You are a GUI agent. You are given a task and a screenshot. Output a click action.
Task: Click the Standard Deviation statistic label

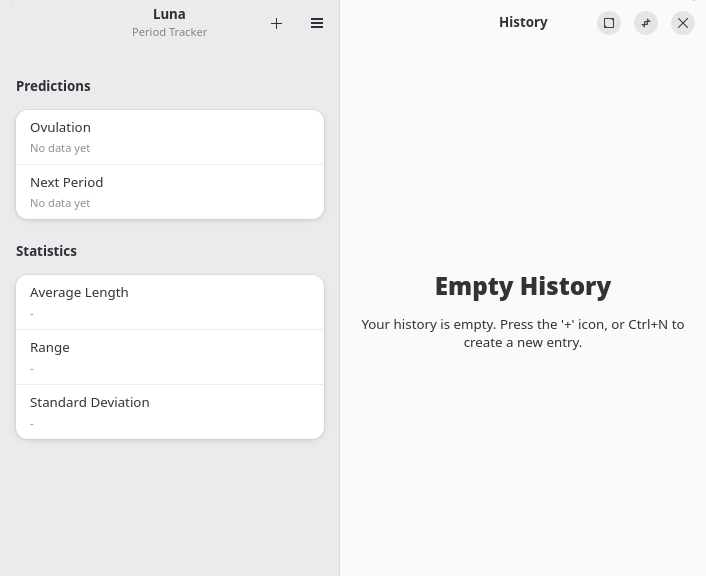point(89,403)
